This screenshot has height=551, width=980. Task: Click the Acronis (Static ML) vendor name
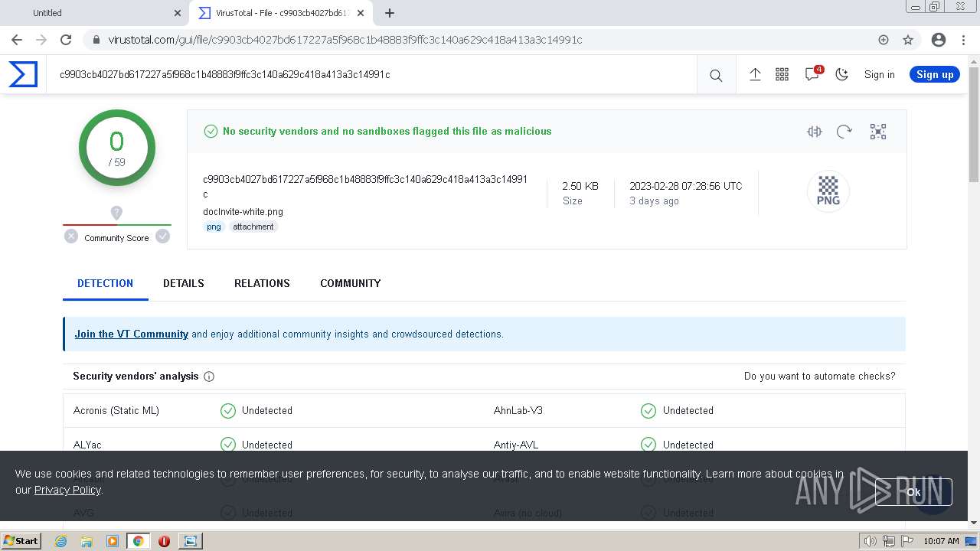click(116, 411)
